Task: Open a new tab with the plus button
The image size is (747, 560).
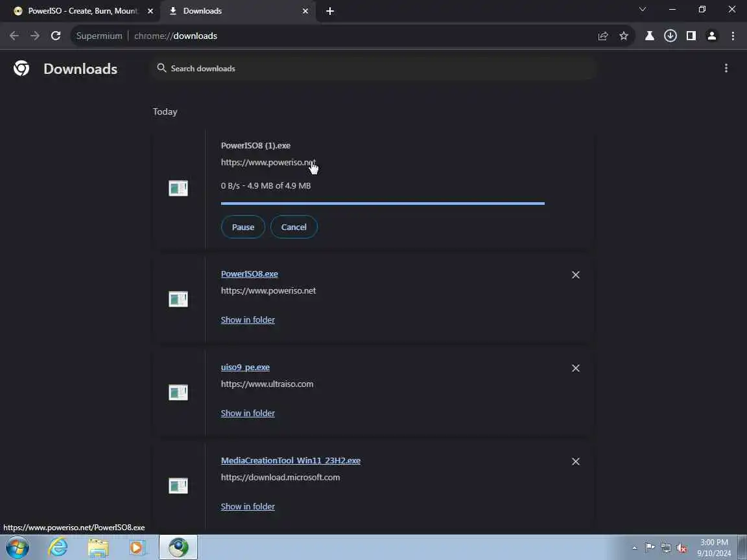Action: 329,10
